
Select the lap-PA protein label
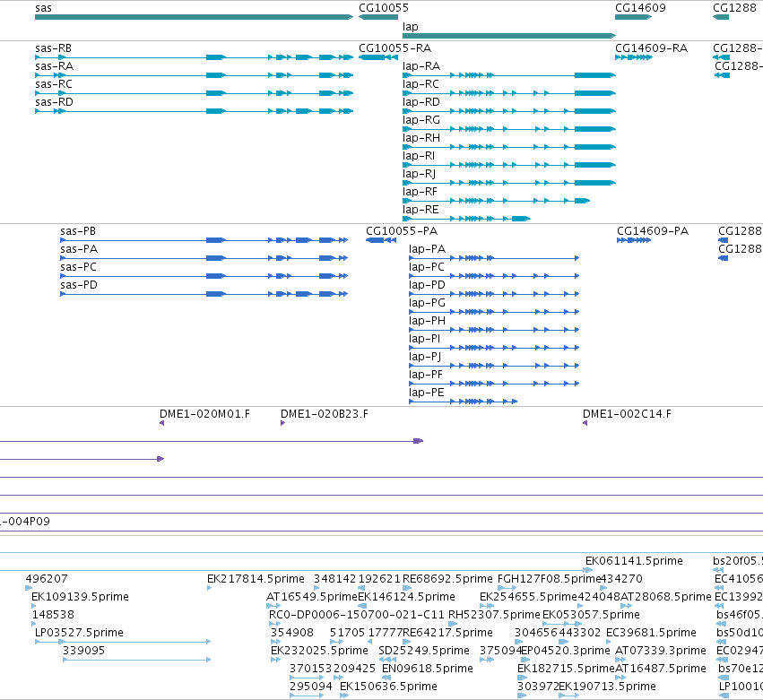click(428, 249)
